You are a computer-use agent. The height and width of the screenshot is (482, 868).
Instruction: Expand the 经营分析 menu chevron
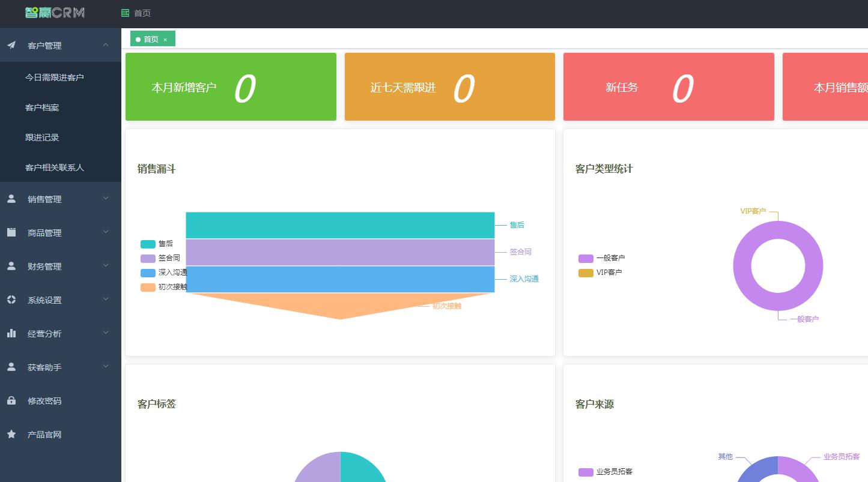pyautogui.click(x=106, y=333)
